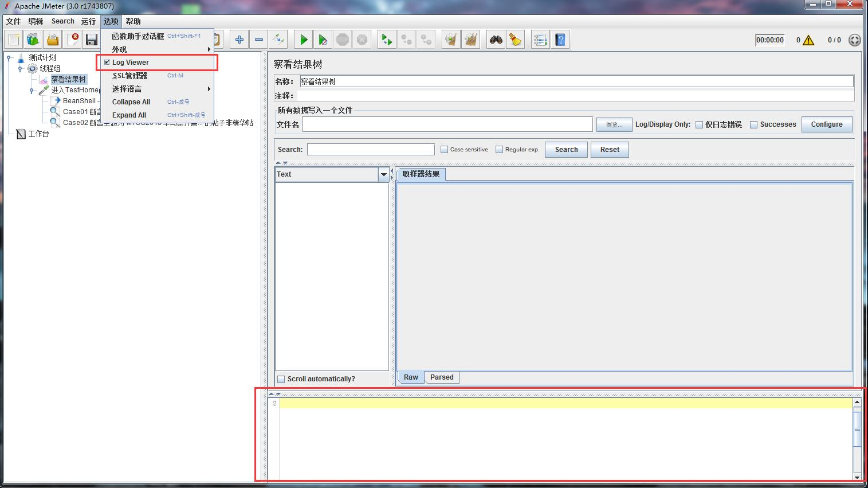Enable the 仅日志错误 checkbox
This screenshot has height=488, width=868.
pyautogui.click(x=699, y=124)
